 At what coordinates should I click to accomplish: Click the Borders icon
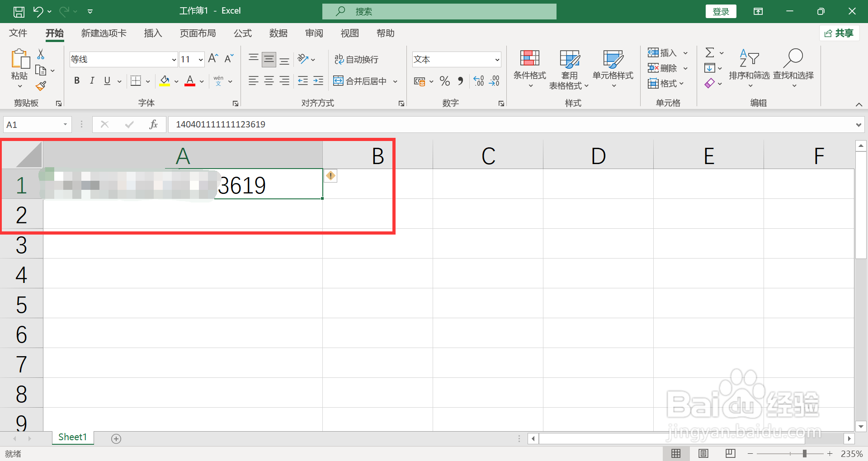(136, 81)
